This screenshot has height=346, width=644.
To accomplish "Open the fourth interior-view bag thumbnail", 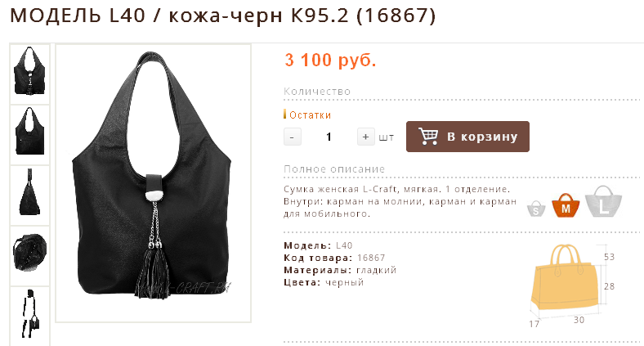I will point(29,255).
